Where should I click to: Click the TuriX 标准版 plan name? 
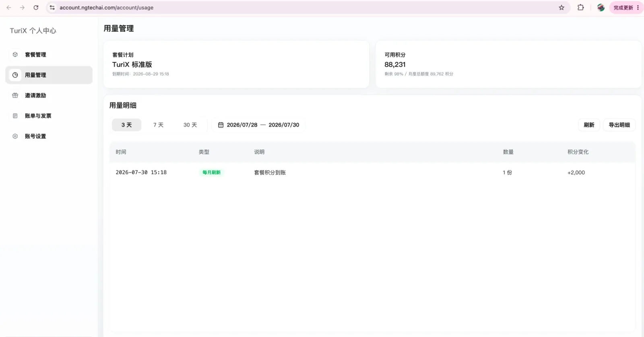click(132, 65)
